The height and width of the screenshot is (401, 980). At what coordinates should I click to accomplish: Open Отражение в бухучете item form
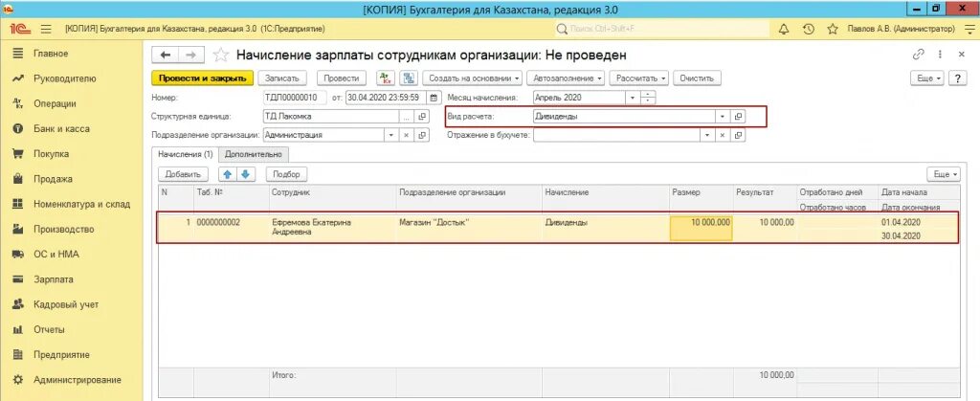738,135
